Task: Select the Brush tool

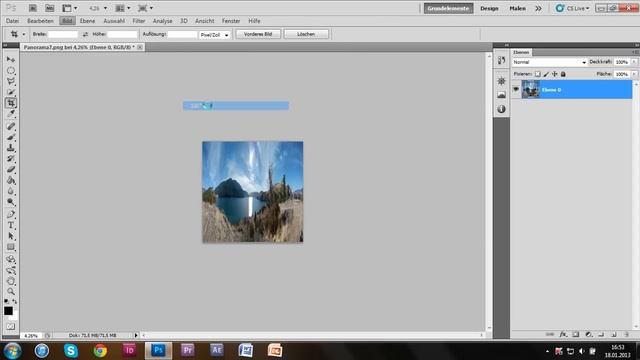Action: click(11, 137)
